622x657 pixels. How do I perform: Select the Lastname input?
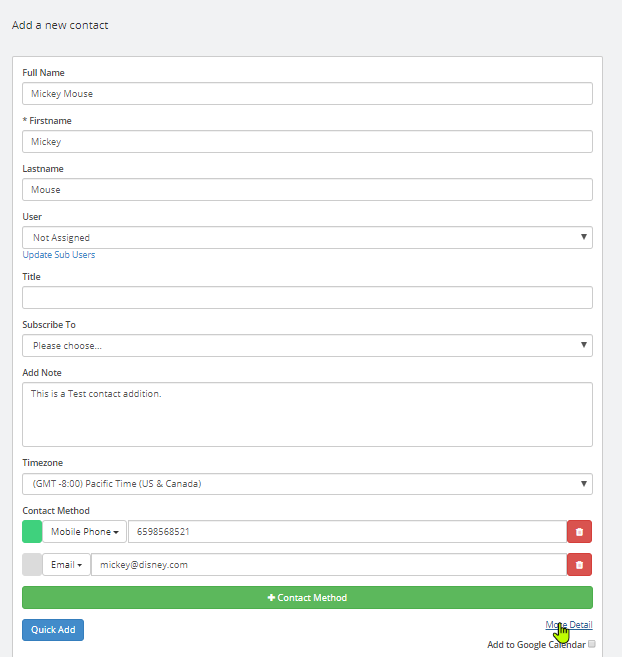307,189
